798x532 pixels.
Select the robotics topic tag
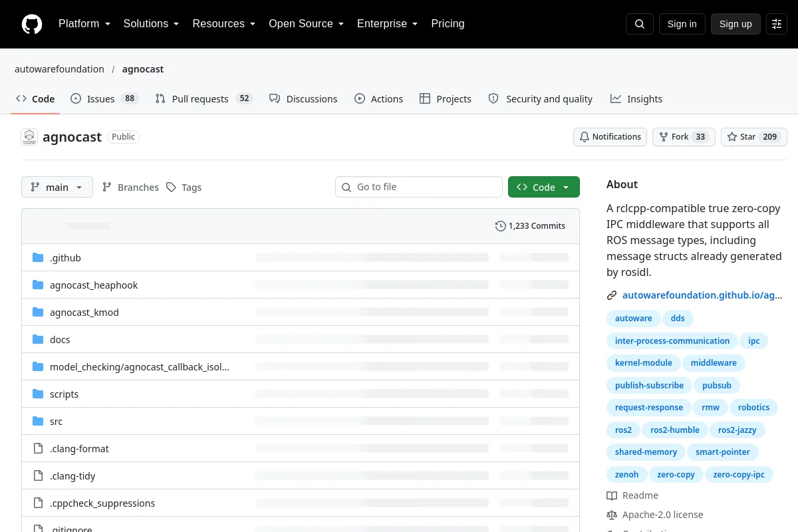click(x=753, y=408)
